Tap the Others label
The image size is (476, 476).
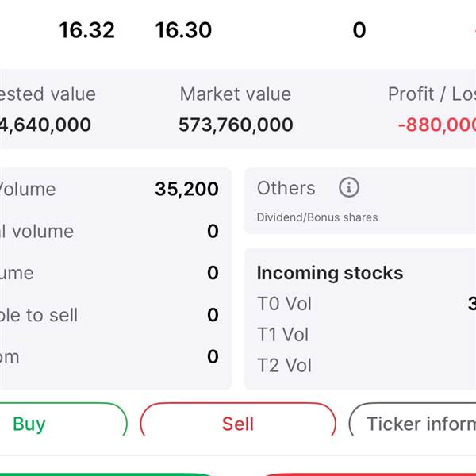286,188
